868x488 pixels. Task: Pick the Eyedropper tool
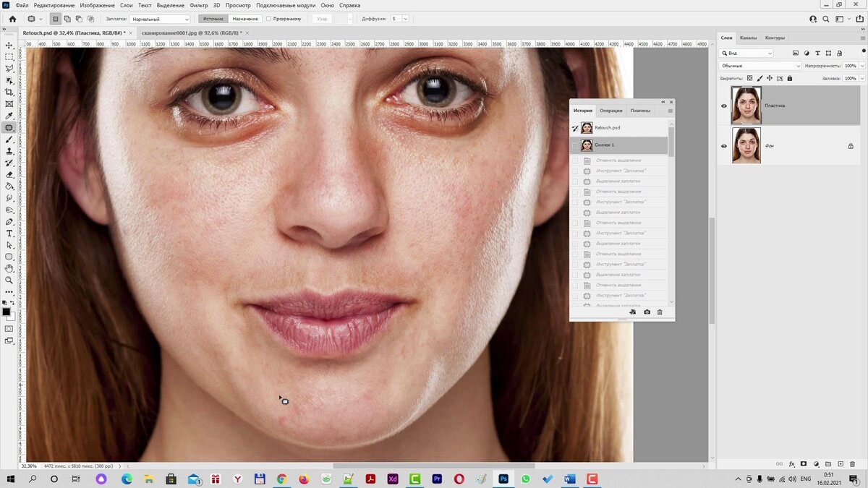click(9, 116)
